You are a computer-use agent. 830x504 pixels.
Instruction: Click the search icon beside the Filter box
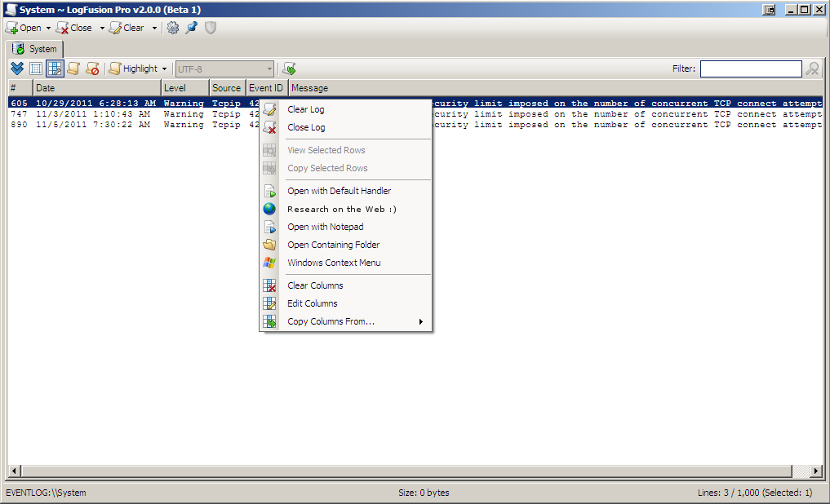pyautogui.click(x=812, y=69)
